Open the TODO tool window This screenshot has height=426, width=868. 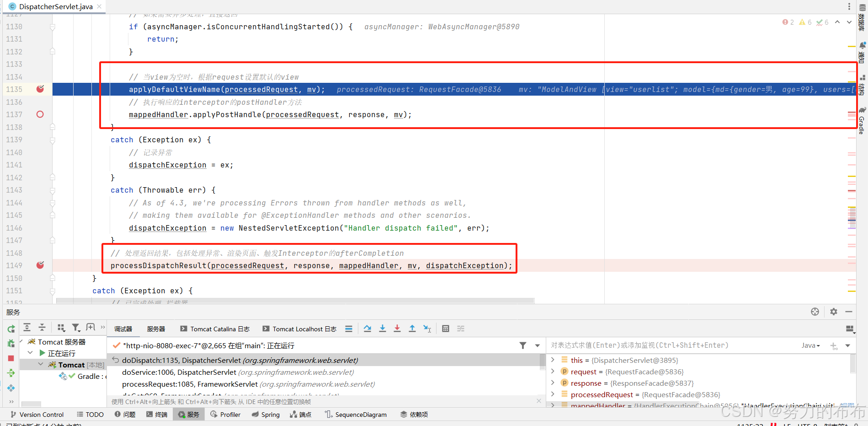coord(90,415)
